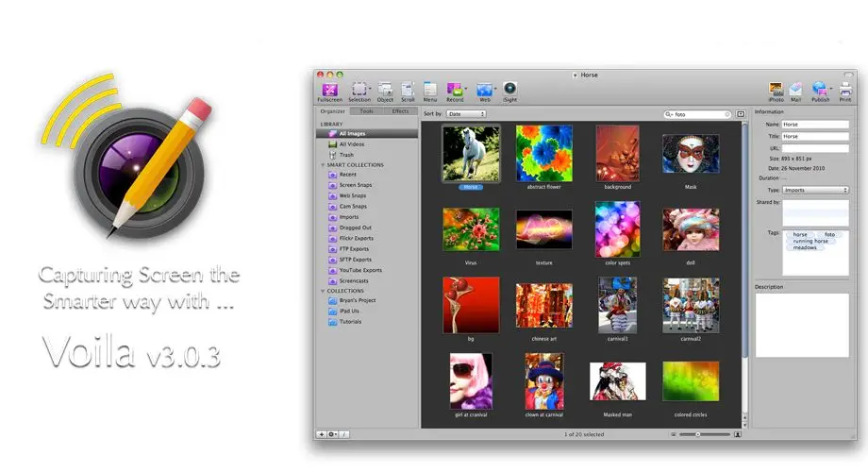Add a new collection with plus button
This screenshot has width=868, height=472.
coord(321,434)
